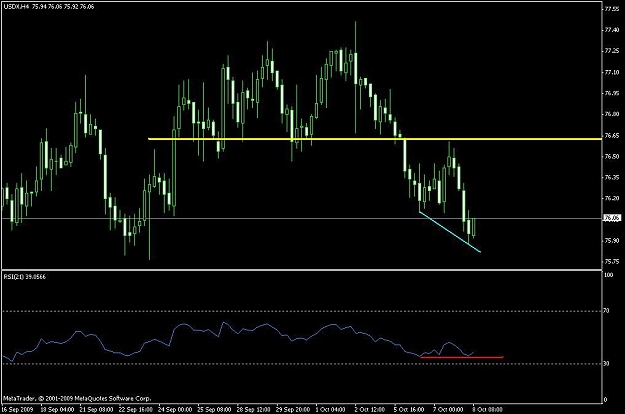Click the 76.95 price scale label
The image size is (625, 414).
point(612,93)
